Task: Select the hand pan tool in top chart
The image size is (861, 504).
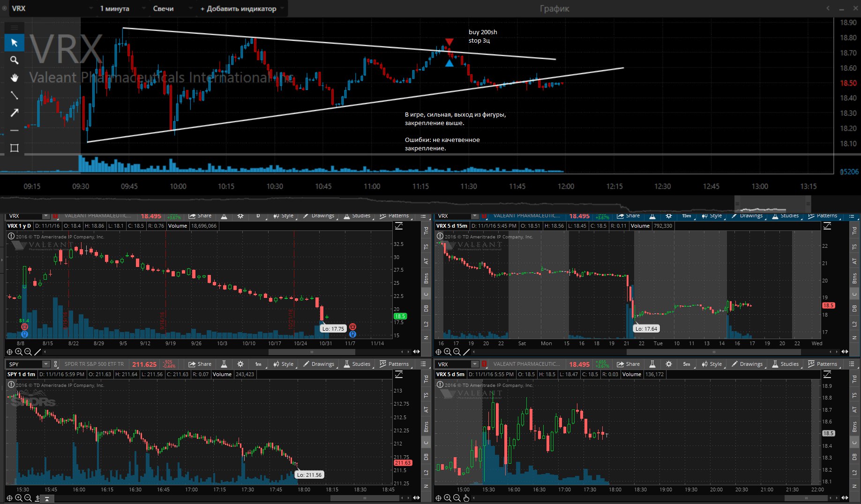Action: coord(14,77)
